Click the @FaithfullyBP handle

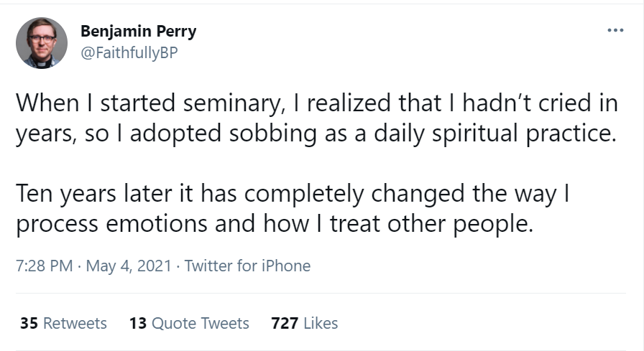129,54
